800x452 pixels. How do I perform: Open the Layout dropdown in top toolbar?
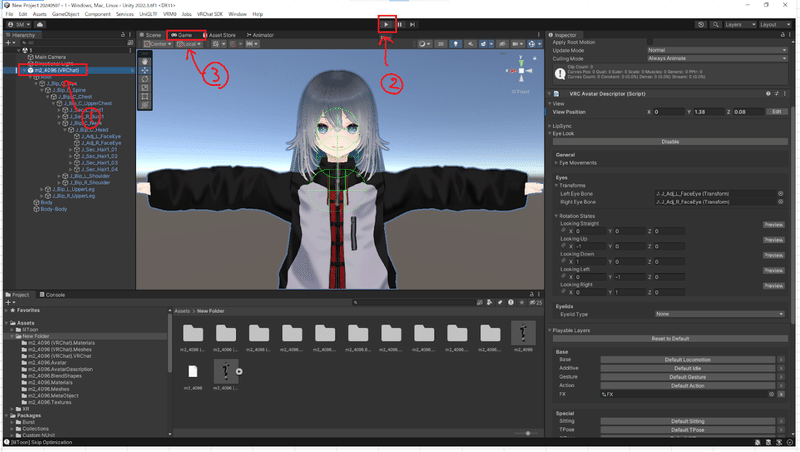(x=775, y=24)
